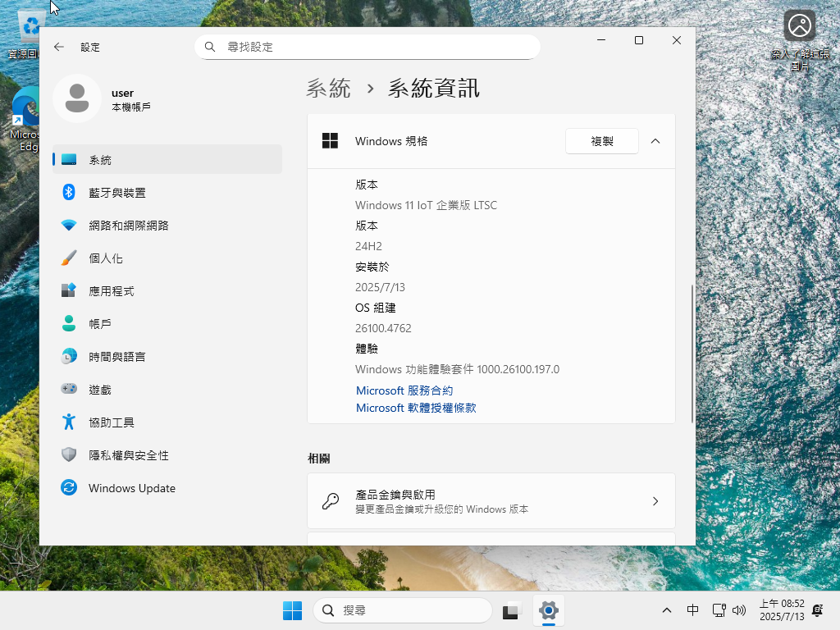Open Microsoft 軟體授權條款 link
This screenshot has height=630, width=840.
point(416,408)
